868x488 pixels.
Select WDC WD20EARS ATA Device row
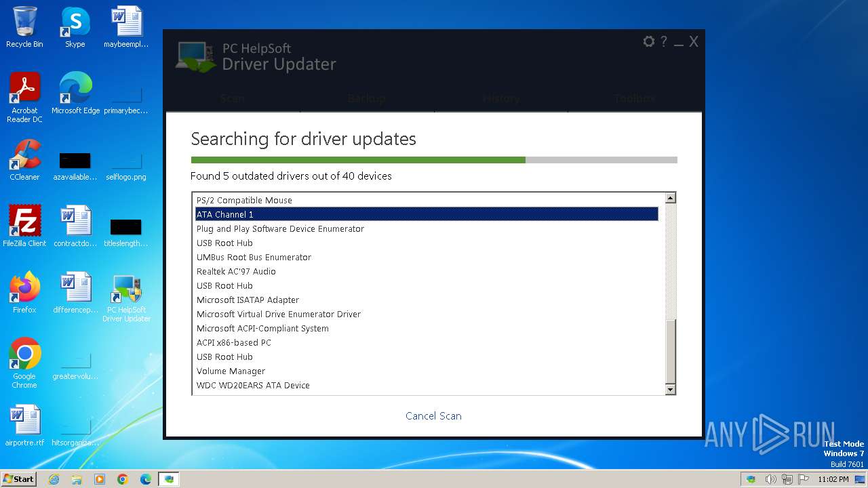(x=427, y=386)
